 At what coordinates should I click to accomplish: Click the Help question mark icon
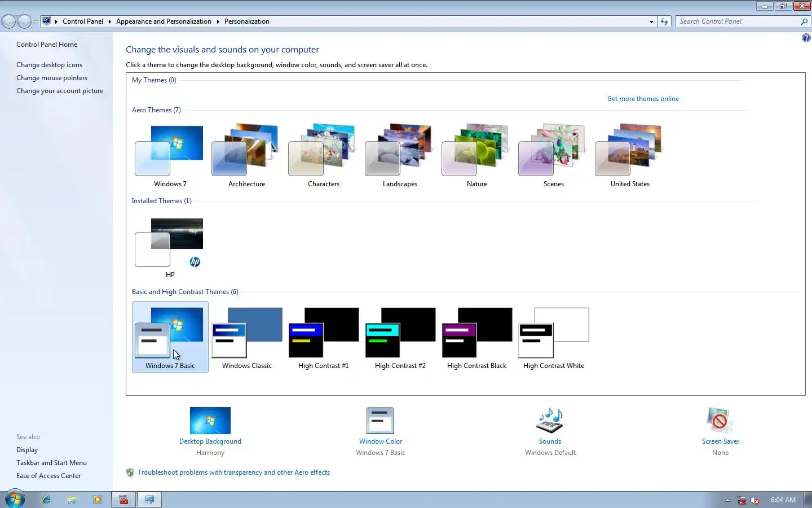[806, 38]
